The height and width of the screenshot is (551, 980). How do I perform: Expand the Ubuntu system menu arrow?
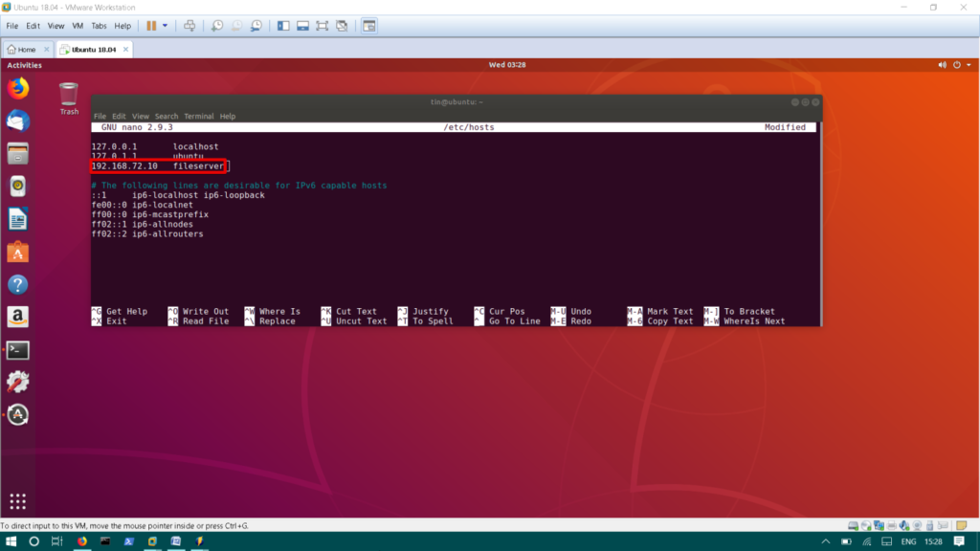pos(969,65)
